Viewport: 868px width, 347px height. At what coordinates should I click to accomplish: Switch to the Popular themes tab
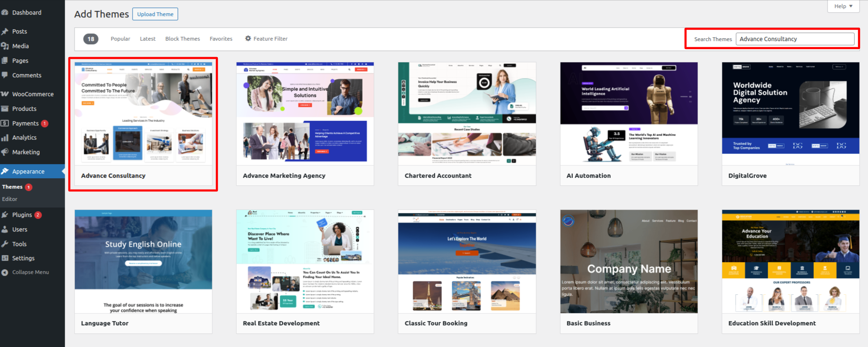(120, 39)
